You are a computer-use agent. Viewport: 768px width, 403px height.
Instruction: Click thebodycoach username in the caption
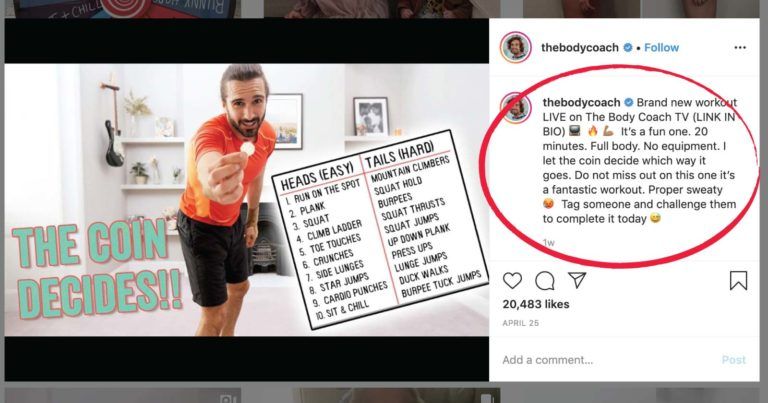tap(581, 102)
